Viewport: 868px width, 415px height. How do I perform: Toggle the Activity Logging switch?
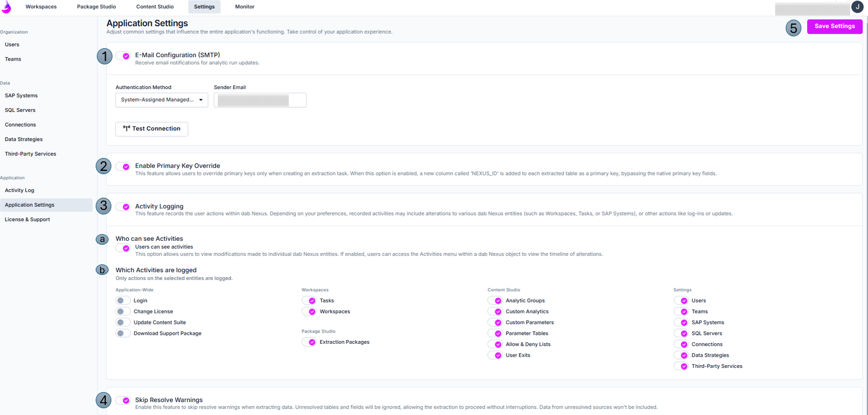pyautogui.click(x=123, y=207)
